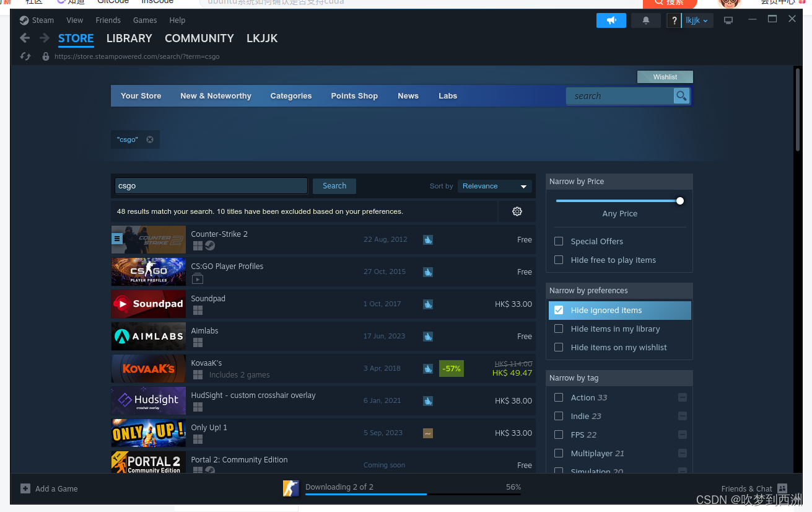Open the lkjjk account dropdown
The image size is (812, 512).
point(698,20)
